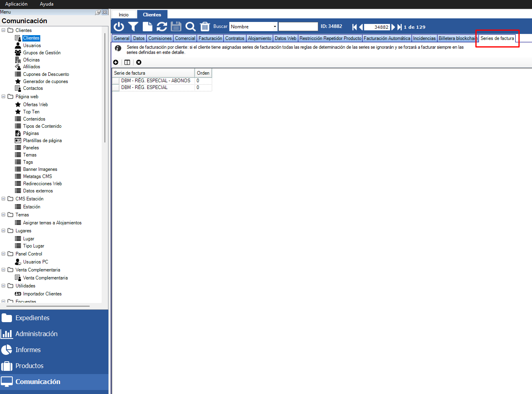Sort by Serie de factura column header
Image resolution: width=532 pixels, height=394 pixels.
[x=154, y=73]
